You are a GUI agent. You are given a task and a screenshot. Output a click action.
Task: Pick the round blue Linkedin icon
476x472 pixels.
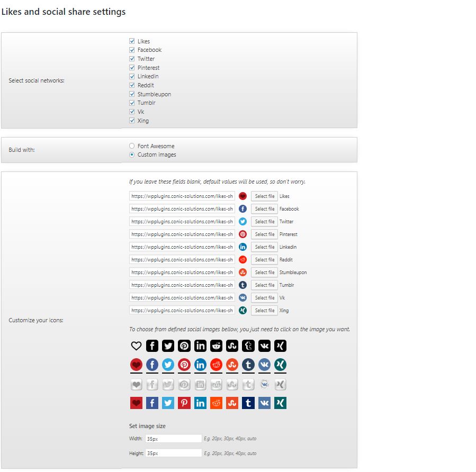pyautogui.click(x=200, y=365)
